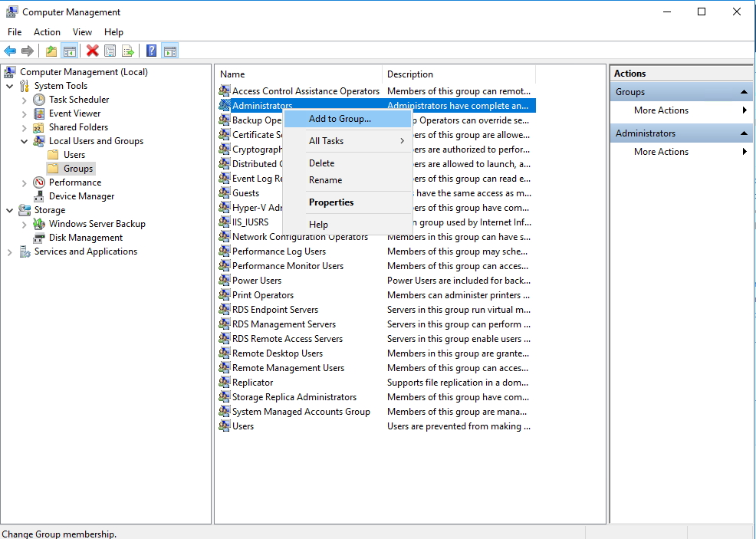Viewport: 756px width, 539px height.
Task: Click the Up one level folder icon
Action: (51, 51)
